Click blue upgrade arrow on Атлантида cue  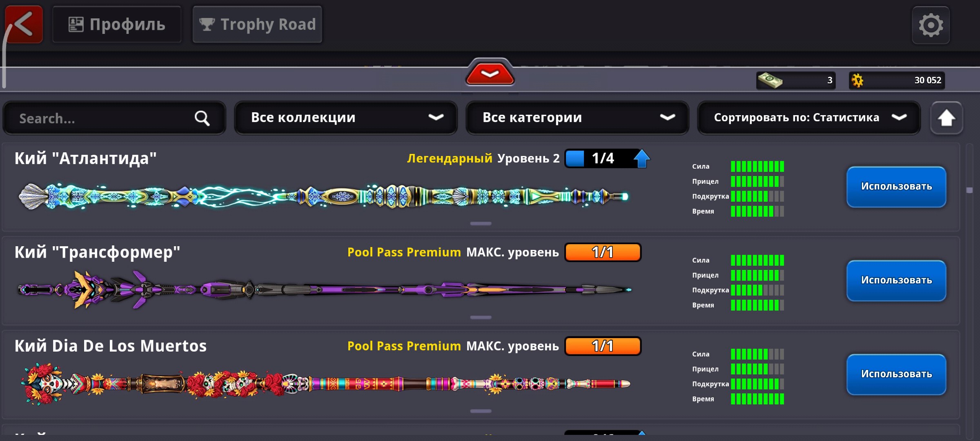[641, 158]
